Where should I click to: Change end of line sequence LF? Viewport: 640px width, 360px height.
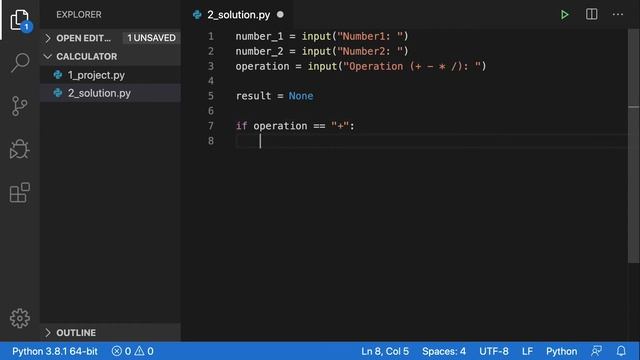[x=527, y=351]
